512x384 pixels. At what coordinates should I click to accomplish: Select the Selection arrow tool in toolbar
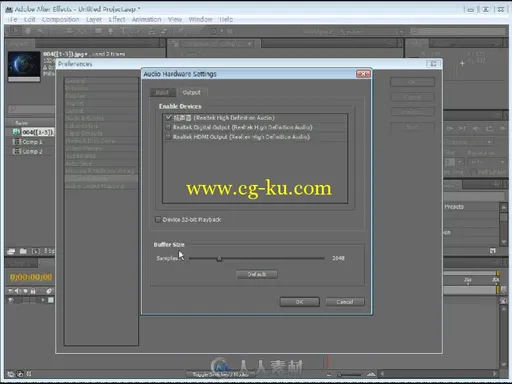15,31
